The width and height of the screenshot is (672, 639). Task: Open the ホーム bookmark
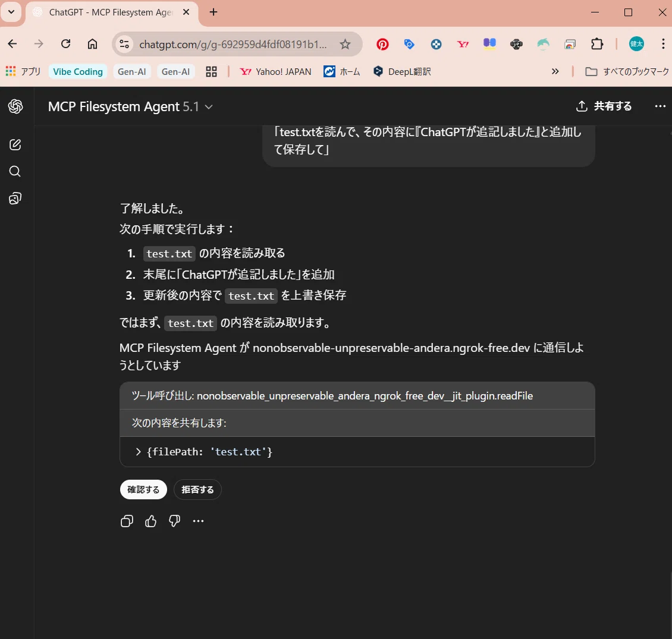tap(342, 71)
